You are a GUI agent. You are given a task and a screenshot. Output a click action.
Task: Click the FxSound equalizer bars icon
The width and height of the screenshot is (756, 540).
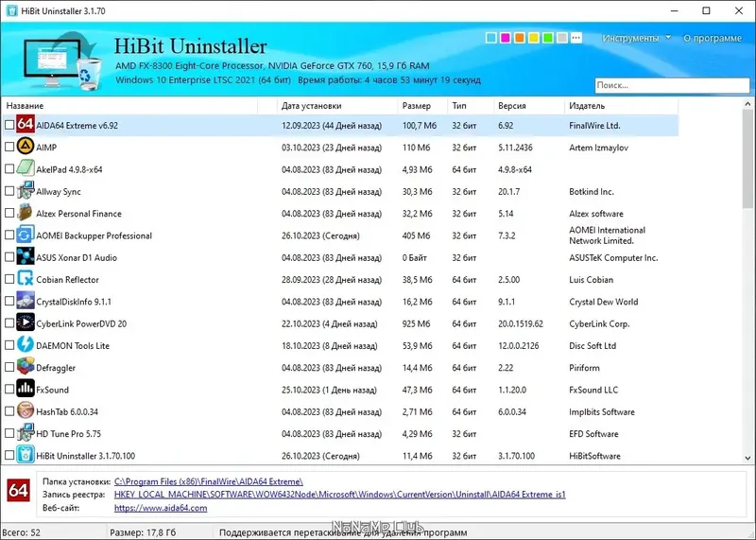pos(26,389)
